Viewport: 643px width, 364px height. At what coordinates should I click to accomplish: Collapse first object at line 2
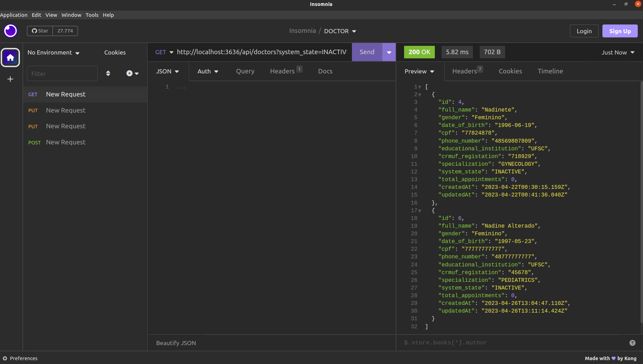click(x=419, y=95)
